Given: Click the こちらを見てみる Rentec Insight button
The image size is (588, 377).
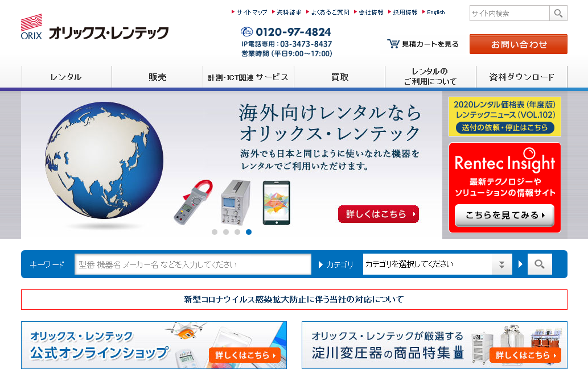Looking at the screenshot, I should click(504, 216).
